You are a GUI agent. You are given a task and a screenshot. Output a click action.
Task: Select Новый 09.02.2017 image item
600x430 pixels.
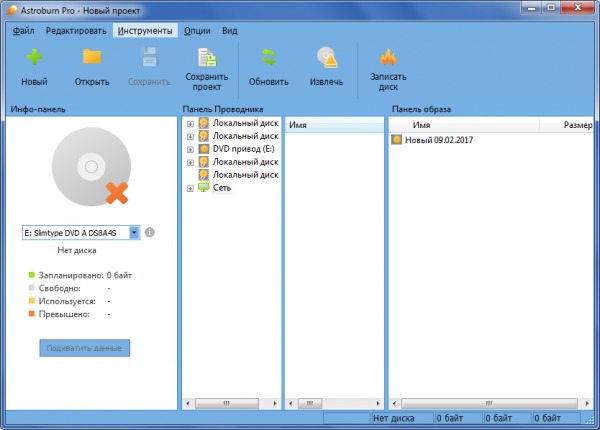pos(439,140)
